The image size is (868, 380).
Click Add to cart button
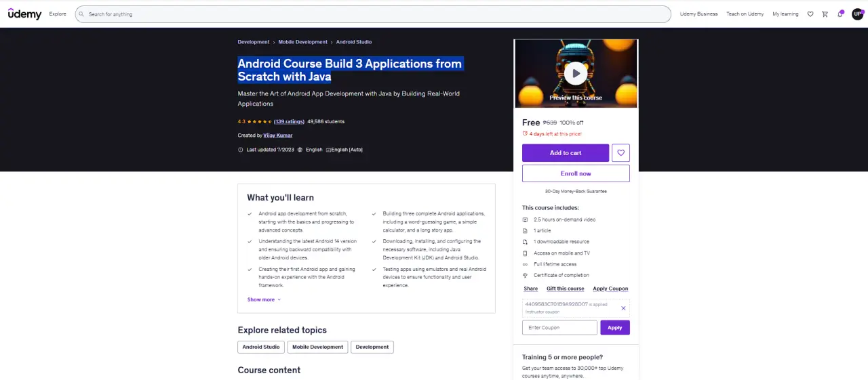coord(566,152)
